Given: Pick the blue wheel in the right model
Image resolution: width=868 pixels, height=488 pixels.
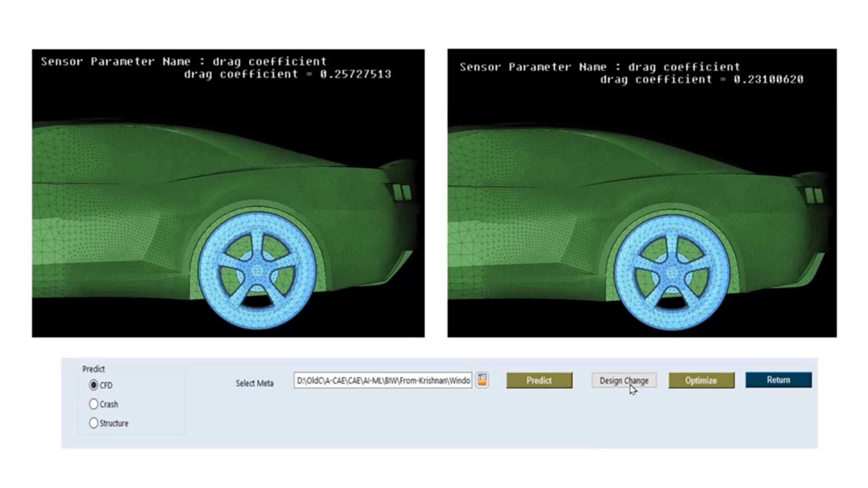Looking at the screenshot, I should [x=672, y=272].
